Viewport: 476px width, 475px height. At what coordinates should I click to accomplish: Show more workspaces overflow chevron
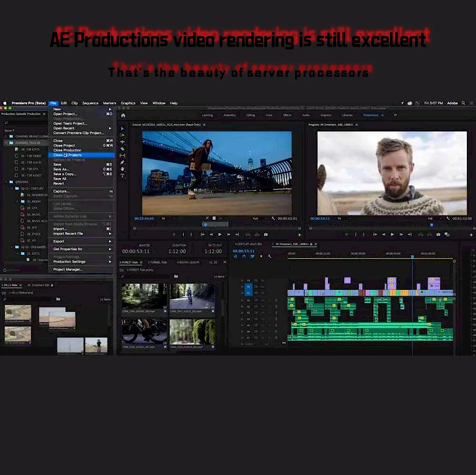click(395, 115)
